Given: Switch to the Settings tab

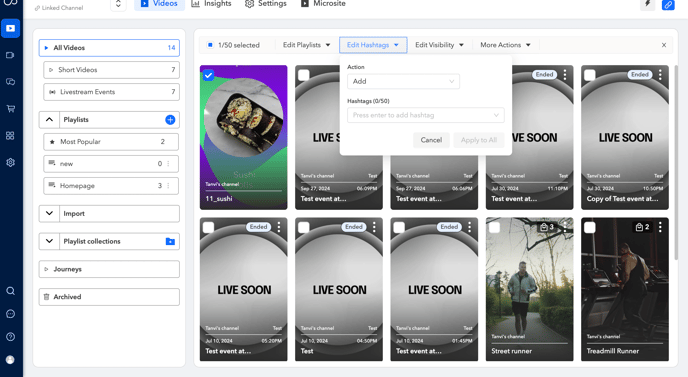Looking at the screenshot, I should pyautogui.click(x=265, y=4).
